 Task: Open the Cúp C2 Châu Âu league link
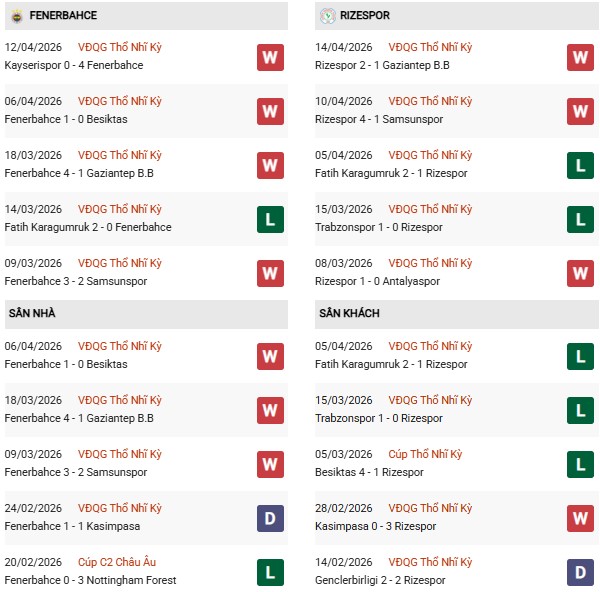pyautogui.click(x=117, y=562)
